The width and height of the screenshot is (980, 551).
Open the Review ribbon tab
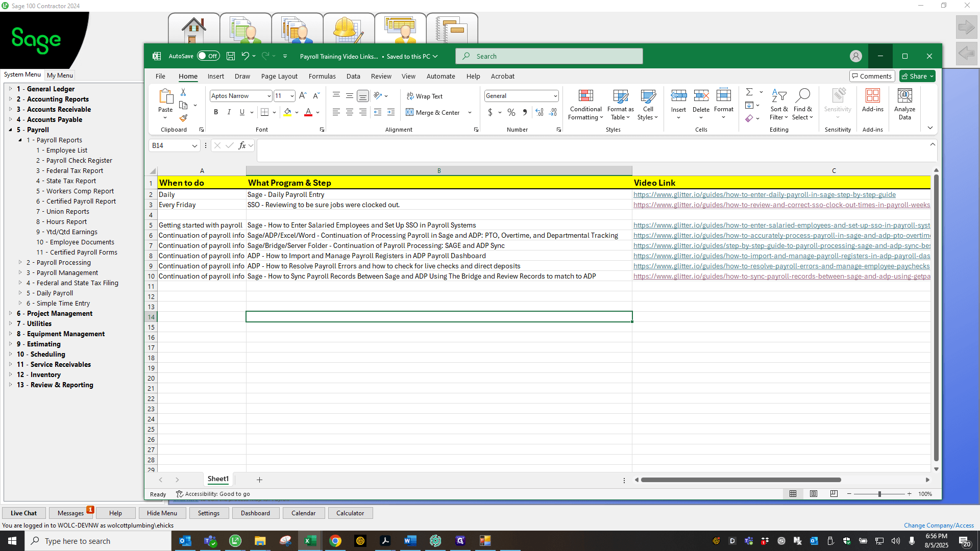coord(381,77)
